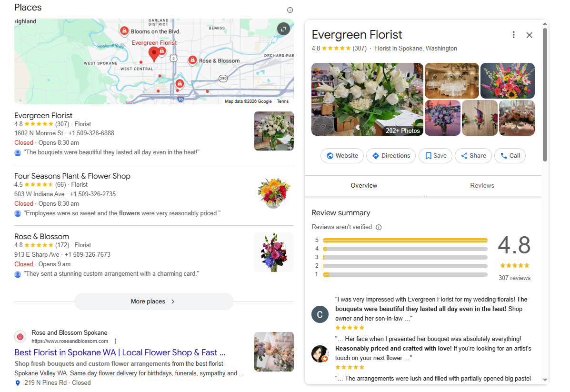Image resolution: width=570 pixels, height=392 pixels.
Task: Select the Rose & Blossom map marker
Action: 192,60
